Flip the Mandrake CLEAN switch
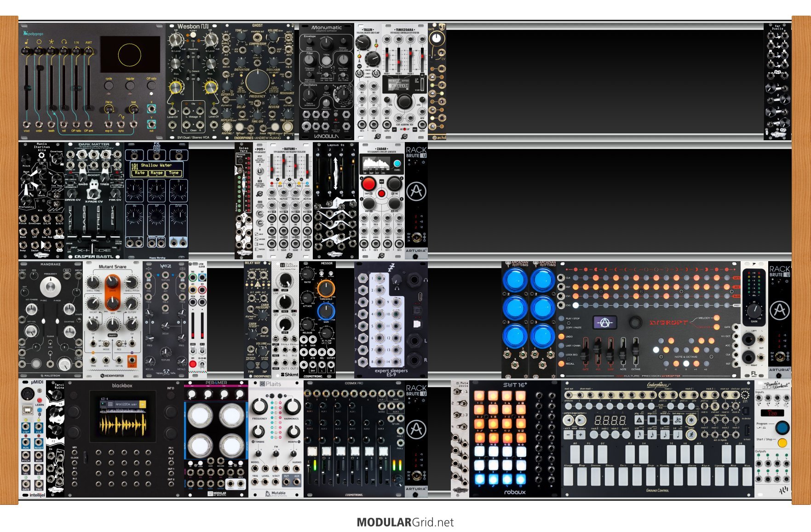811x532 pixels. click(x=50, y=343)
